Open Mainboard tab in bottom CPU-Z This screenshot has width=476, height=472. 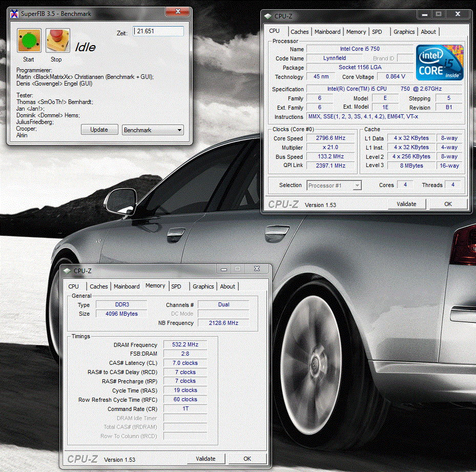pos(127,286)
